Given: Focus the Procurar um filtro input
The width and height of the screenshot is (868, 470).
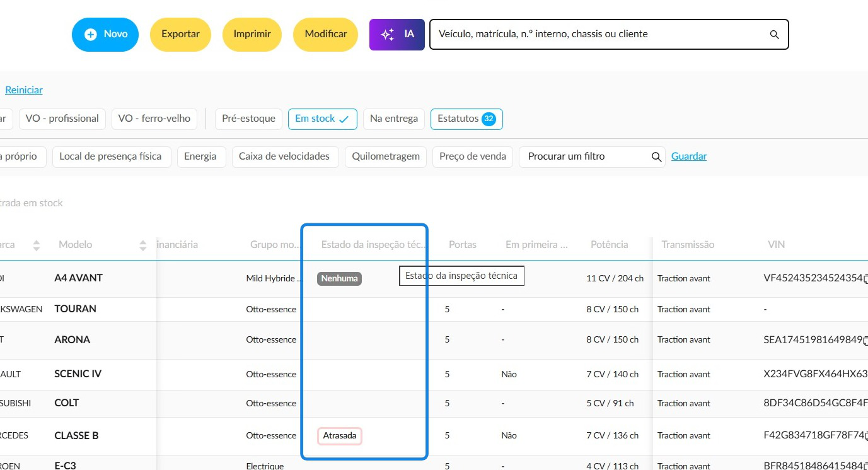Looking at the screenshot, I should 592,157.
